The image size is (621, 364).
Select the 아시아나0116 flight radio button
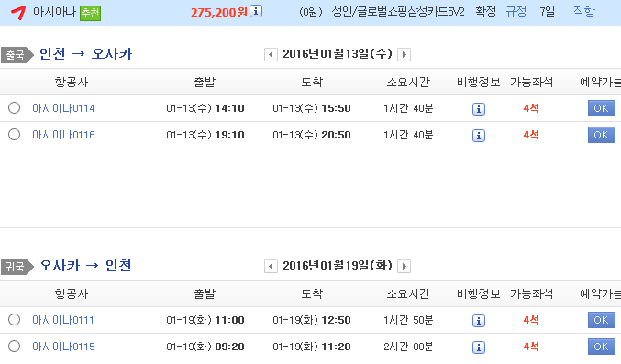pyautogui.click(x=15, y=134)
